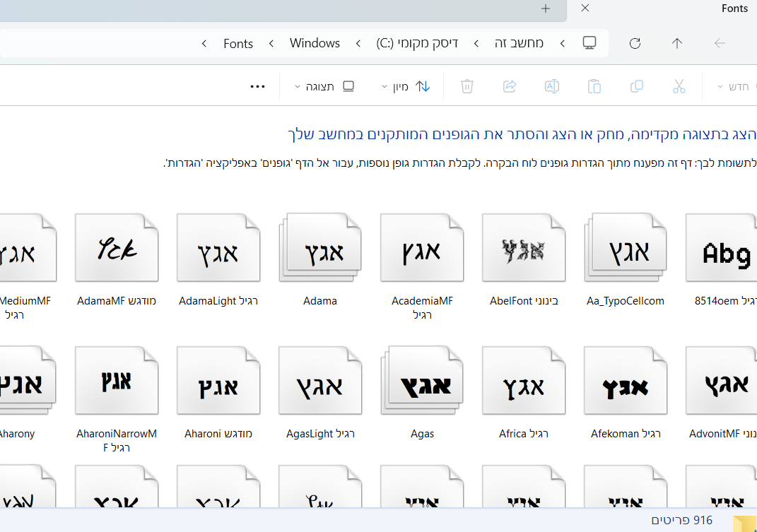This screenshot has height=532, width=757.
Task: Select the Aa_TypoCellcom font family
Action: pyautogui.click(x=626, y=248)
